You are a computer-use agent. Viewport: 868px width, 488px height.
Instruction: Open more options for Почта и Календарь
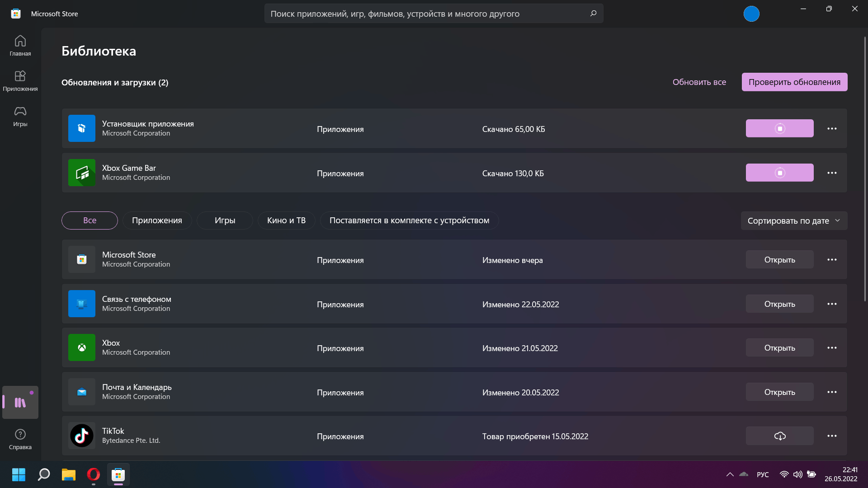[832, 392]
